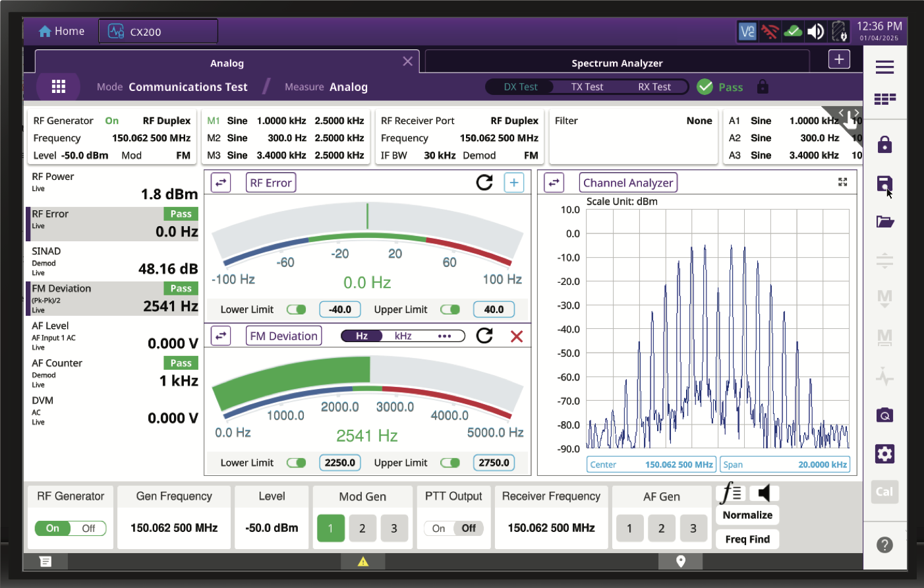The height and width of the screenshot is (588, 924).
Task: Open the apps grid launcher icon
Action: coord(59,86)
